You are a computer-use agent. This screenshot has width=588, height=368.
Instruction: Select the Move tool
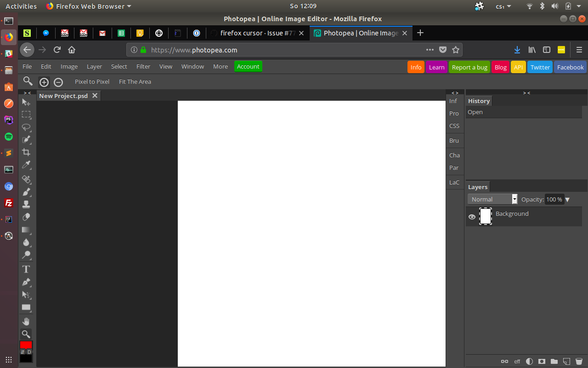pos(26,103)
